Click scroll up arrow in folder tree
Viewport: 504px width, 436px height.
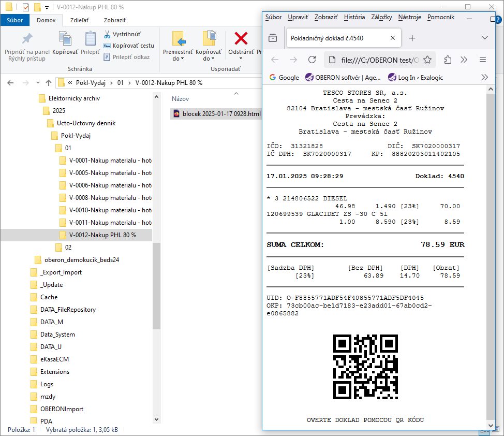(x=157, y=97)
